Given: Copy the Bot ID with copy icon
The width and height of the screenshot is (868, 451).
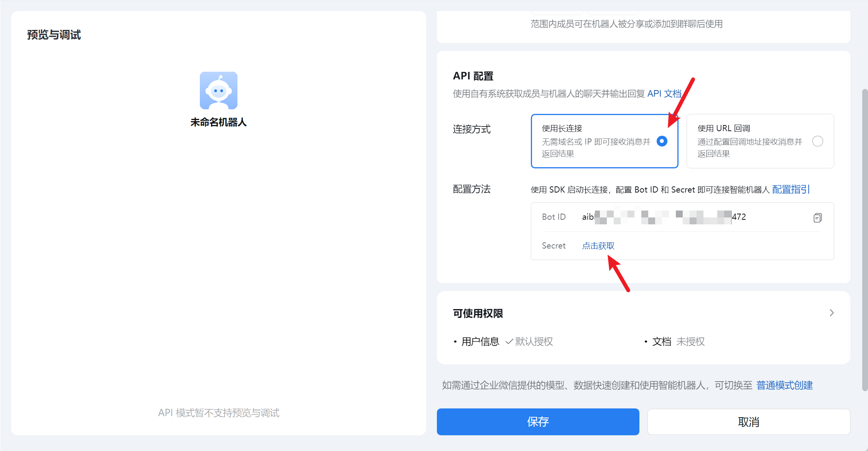Looking at the screenshot, I should coord(817,218).
